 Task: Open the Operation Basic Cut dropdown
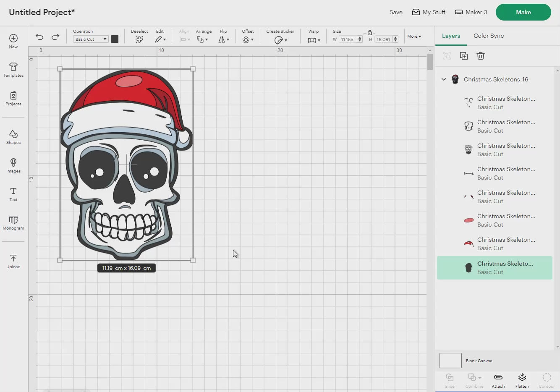pyautogui.click(x=91, y=39)
